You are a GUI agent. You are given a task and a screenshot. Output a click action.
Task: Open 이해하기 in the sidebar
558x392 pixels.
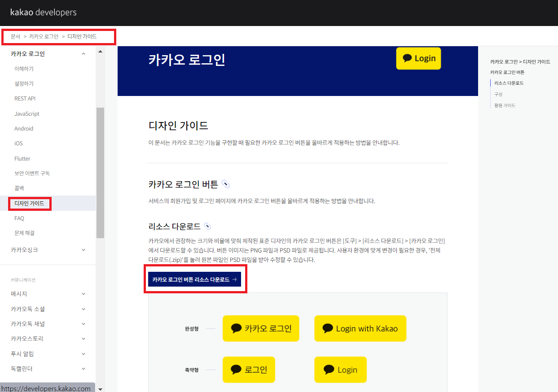(x=24, y=69)
